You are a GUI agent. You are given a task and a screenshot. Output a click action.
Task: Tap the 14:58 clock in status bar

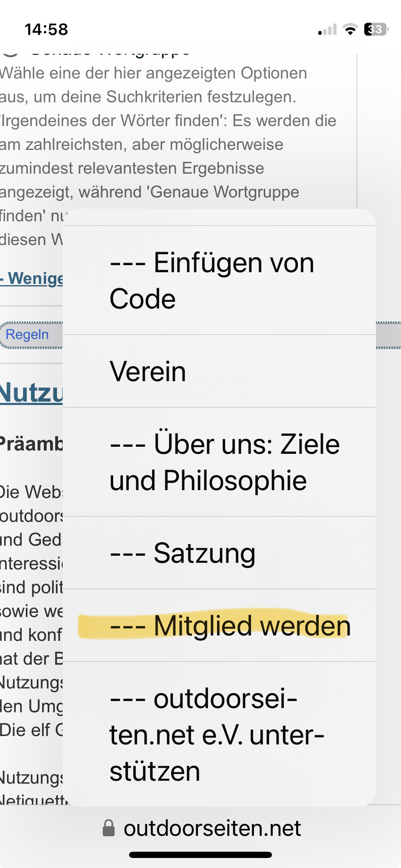pos(46,30)
